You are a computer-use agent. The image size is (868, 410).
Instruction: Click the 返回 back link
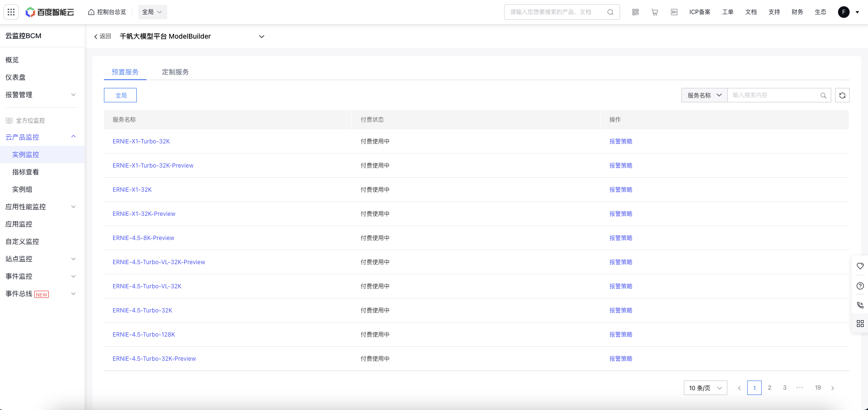click(x=102, y=36)
